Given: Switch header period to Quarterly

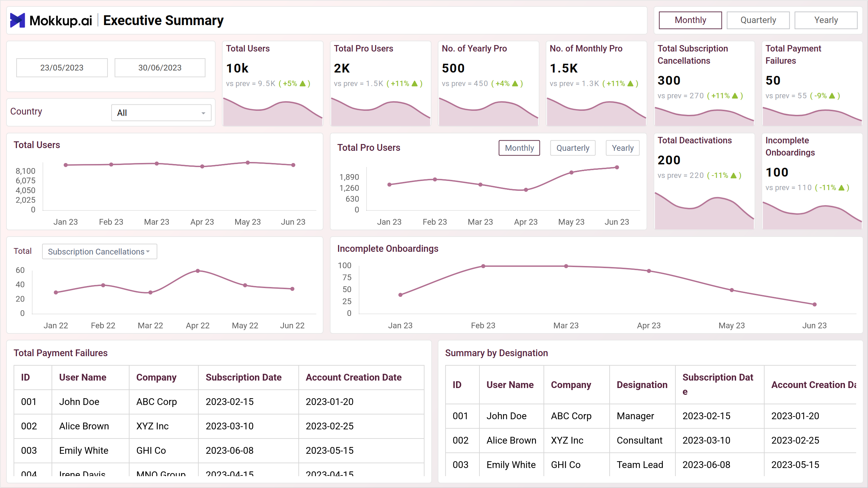Looking at the screenshot, I should tap(758, 20).
